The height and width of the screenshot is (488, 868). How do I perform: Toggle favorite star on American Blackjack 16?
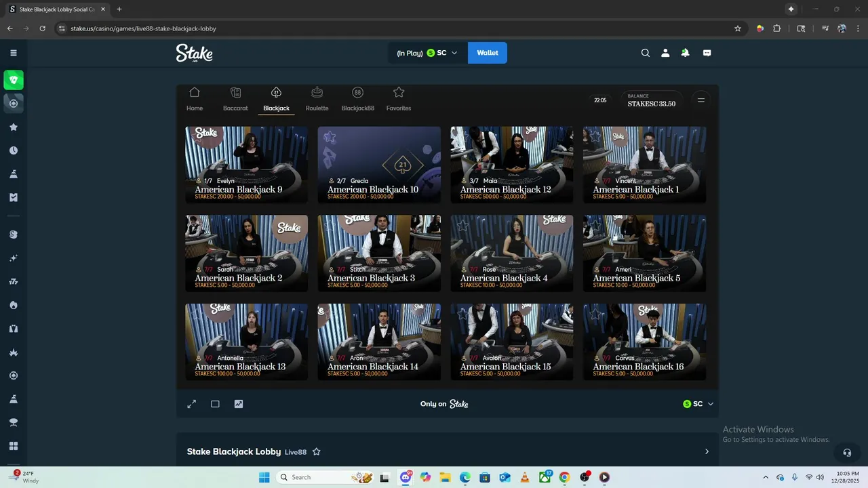(595, 314)
